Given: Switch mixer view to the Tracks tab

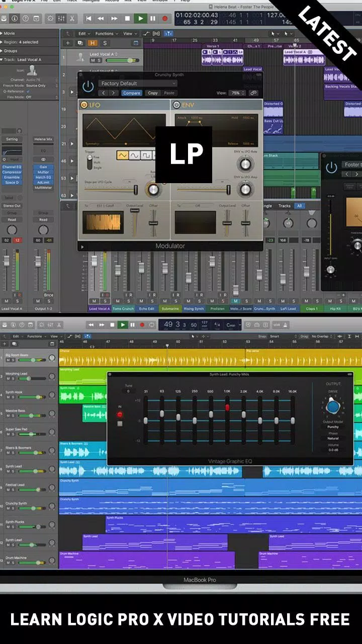Looking at the screenshot, I should 284,206.
